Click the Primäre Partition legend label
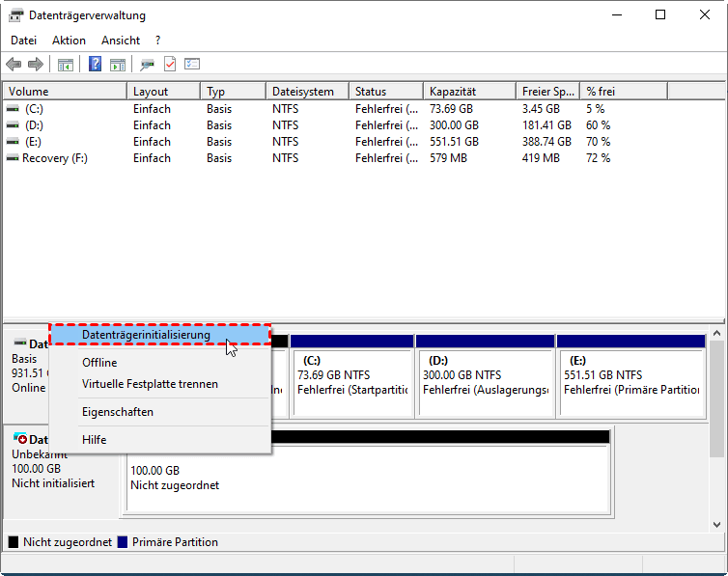The height and width of the screenshot is (576, 728). coord(175,542)
